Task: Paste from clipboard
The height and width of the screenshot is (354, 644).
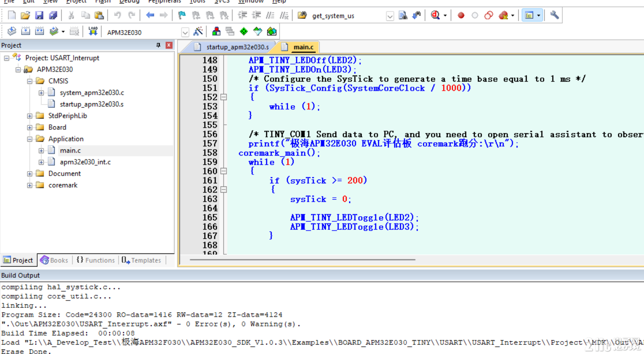Action: (x=99, y=15)
